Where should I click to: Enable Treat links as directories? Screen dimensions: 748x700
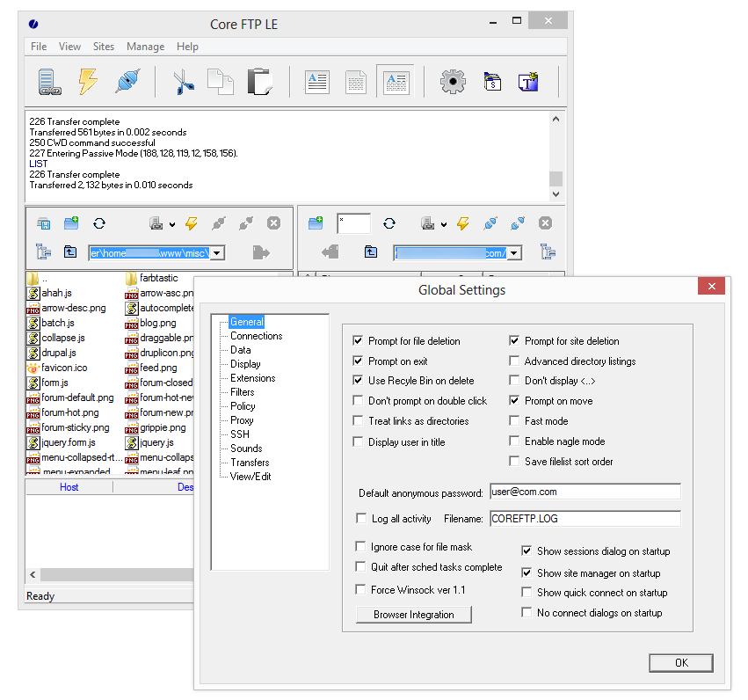tap(358, 420)
